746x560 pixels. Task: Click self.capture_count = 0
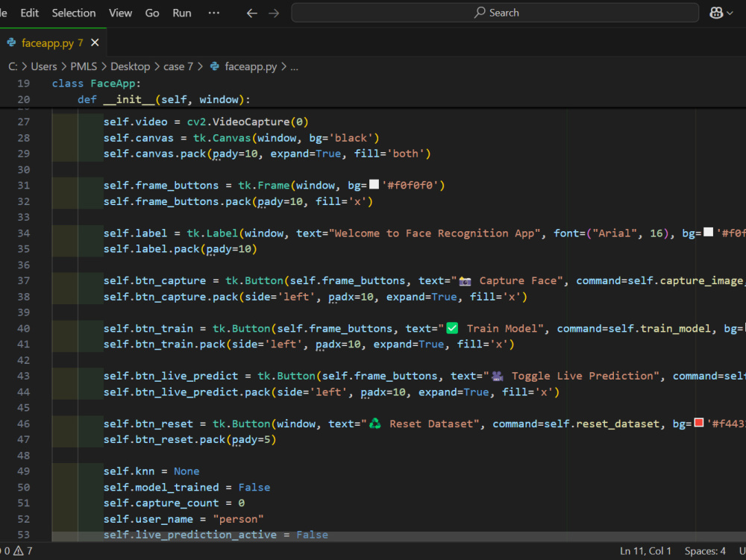click(174, 503)
